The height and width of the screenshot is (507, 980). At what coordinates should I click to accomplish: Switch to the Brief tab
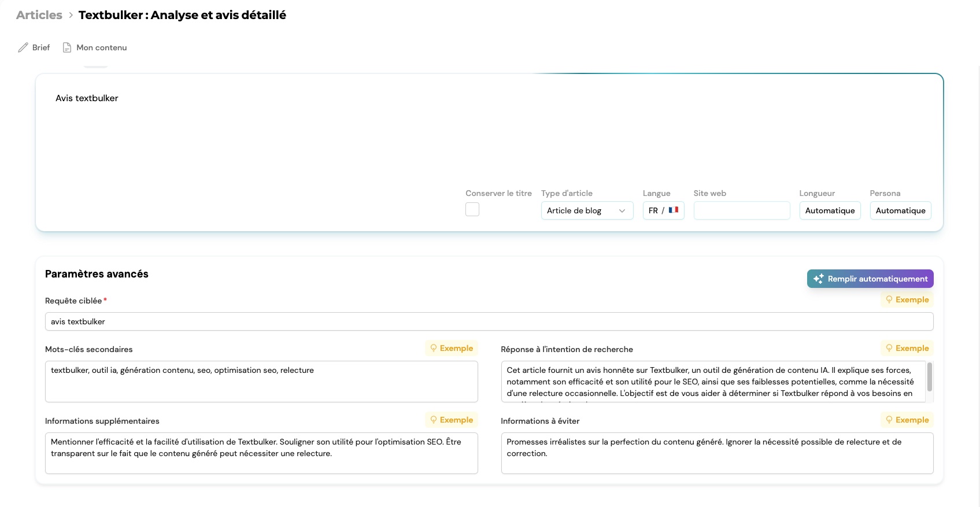34,47
